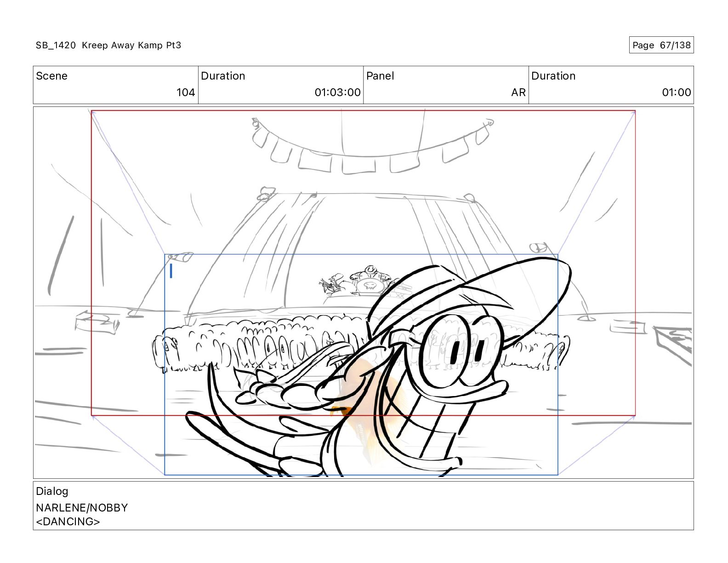This screenshot has height=563, width=728.
Task: Click the '<DANCING>' action note
Action: [x=68, y=522]
